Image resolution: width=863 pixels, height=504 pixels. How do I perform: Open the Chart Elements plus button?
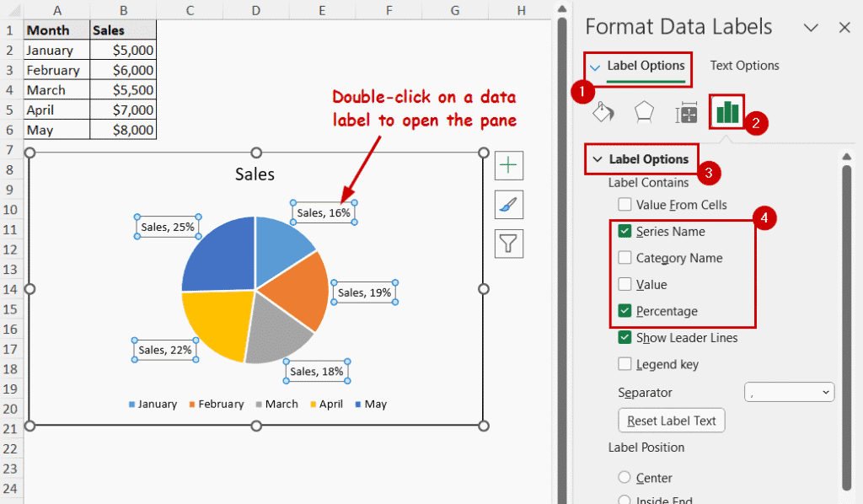click(x=508, y=165)
